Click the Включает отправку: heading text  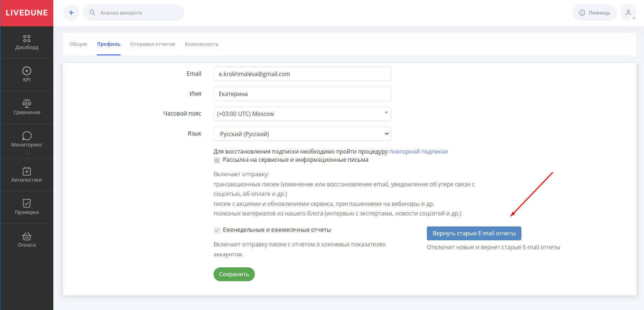pos(241,174)
